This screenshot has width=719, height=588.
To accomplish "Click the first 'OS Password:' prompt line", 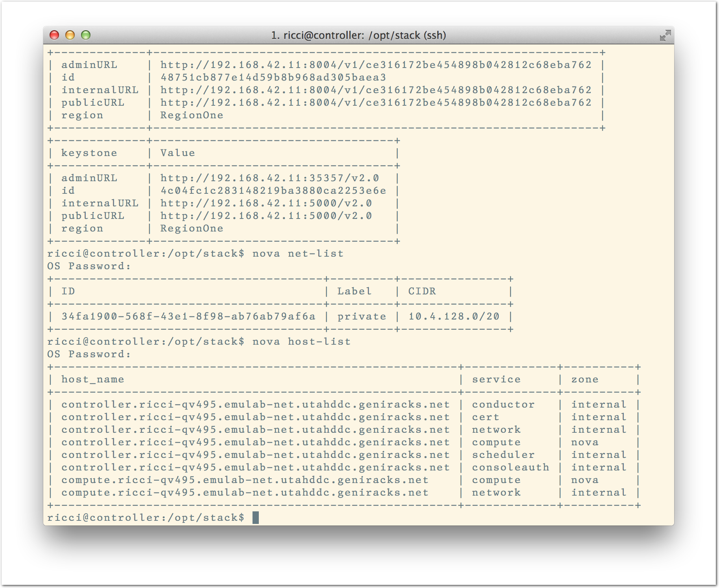I will [x=89, y=266].
